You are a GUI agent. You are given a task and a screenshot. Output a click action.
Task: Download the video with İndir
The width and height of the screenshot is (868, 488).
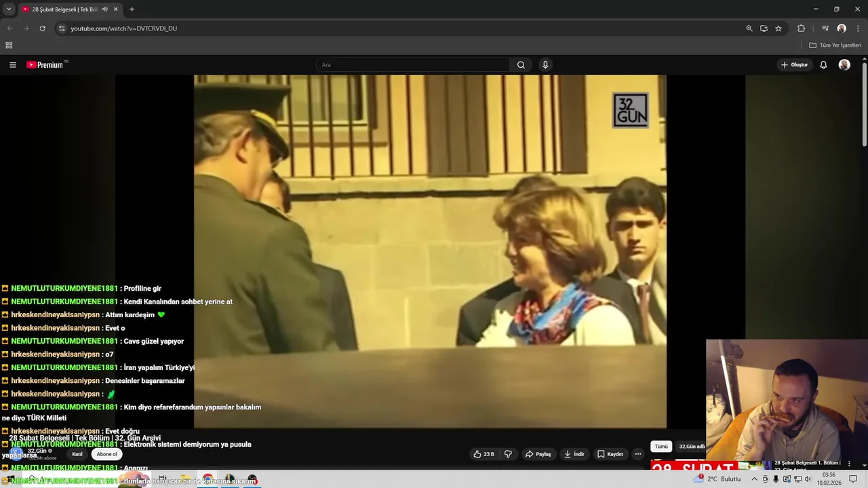[x=574, y=454]
